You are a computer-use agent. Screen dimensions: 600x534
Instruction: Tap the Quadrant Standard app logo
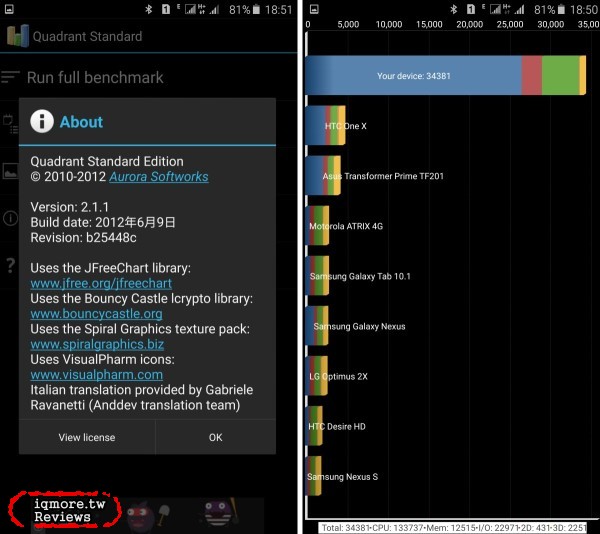pos(18,36)
